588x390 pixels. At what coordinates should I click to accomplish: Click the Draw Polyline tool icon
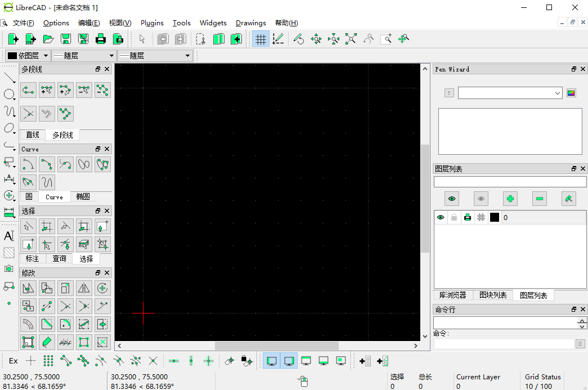[29, 90]
